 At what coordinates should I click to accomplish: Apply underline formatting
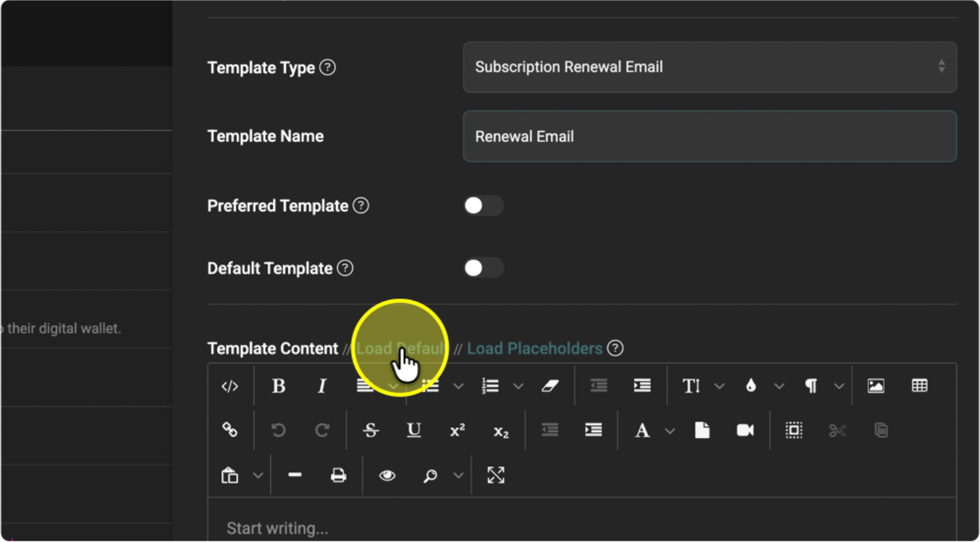[x=414, y=430]
